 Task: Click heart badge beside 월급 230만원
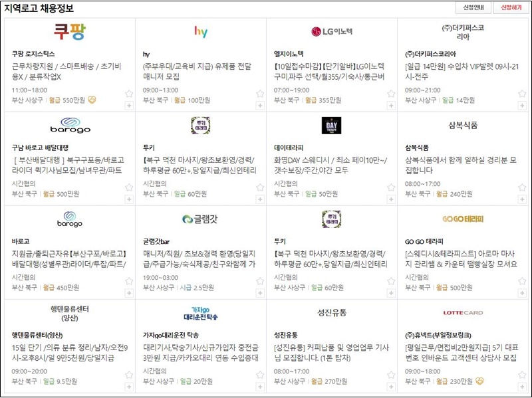[x=479, y=381]
